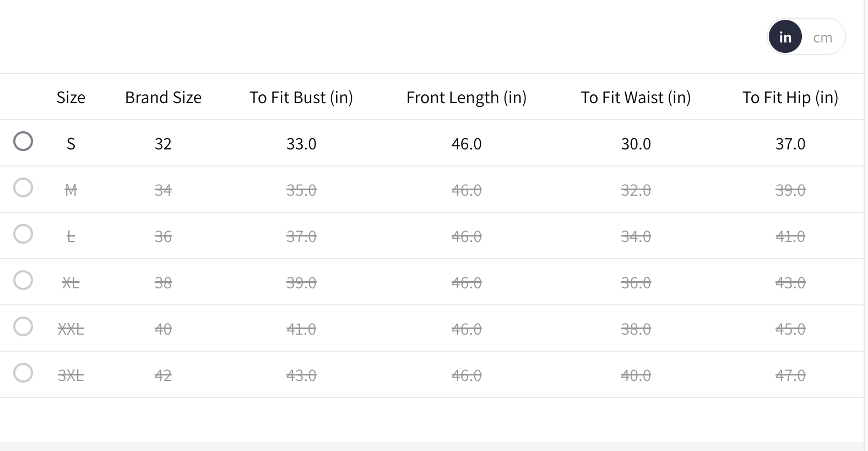Select the size S radio button
The width and height of the screenshot is (868, 451).
click(x=23, y=141)
